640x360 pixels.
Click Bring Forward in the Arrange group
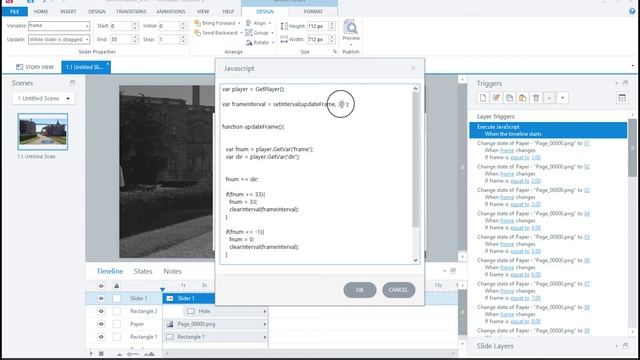(215, 23)
